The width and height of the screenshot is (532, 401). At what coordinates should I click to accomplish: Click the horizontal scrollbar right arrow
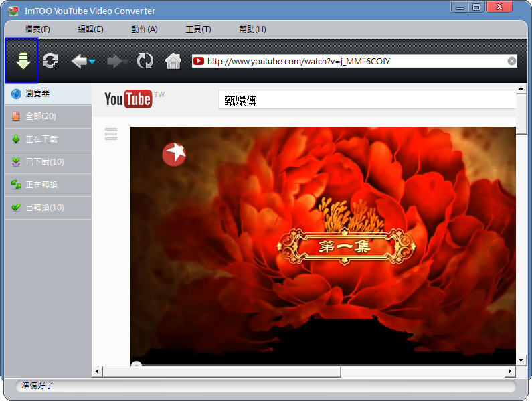[x=510, y=372]
